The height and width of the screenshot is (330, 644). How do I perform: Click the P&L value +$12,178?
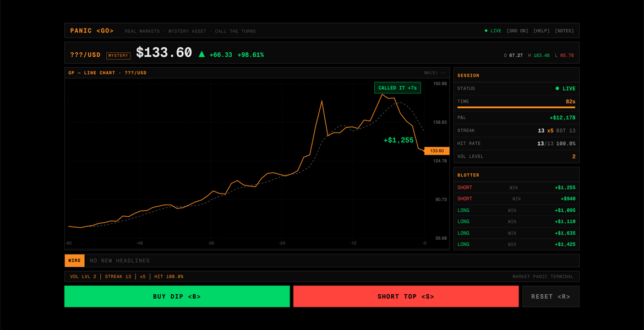point(563,118)
